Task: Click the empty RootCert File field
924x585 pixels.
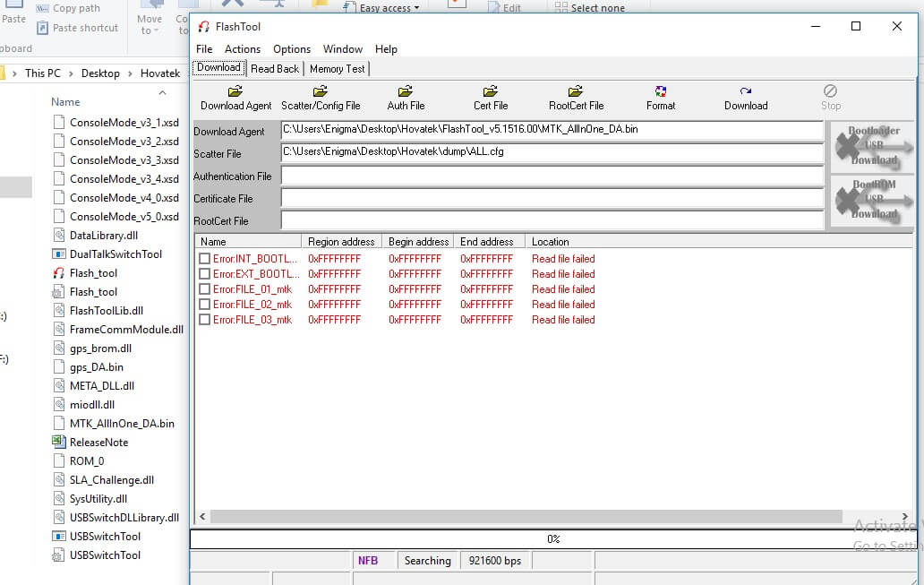Action: tap(552, 220)
